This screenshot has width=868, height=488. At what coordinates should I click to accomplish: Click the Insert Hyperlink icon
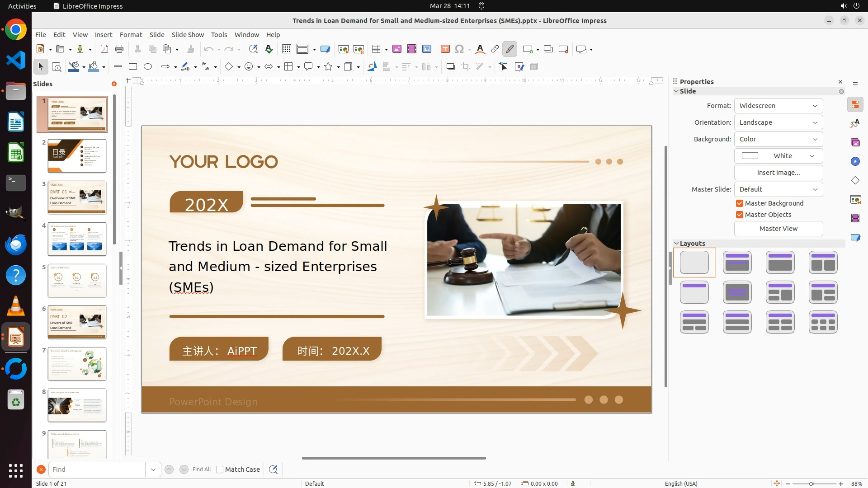pos(495,49)
